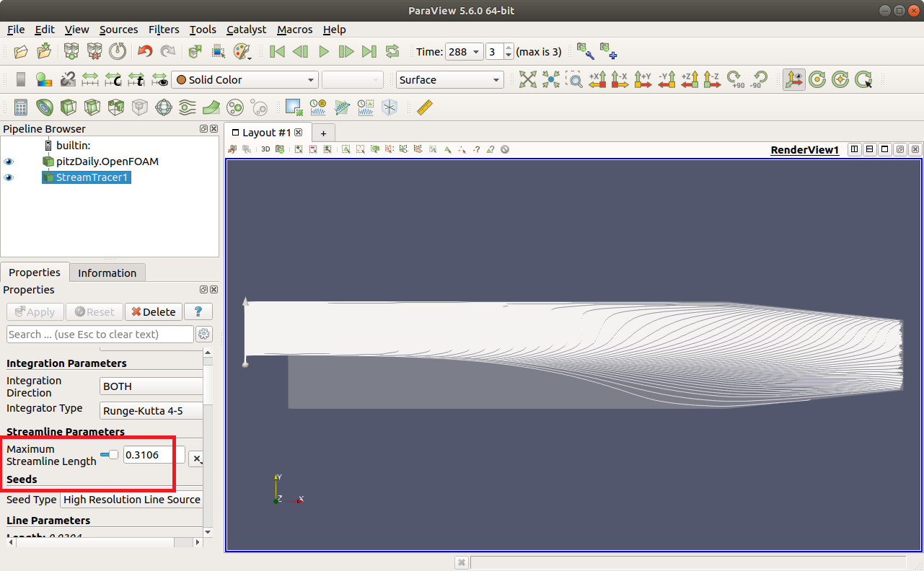This screenshot has height=571, width=924.
Task: Apply the Threshold filter icon
Action: point(115,107)
